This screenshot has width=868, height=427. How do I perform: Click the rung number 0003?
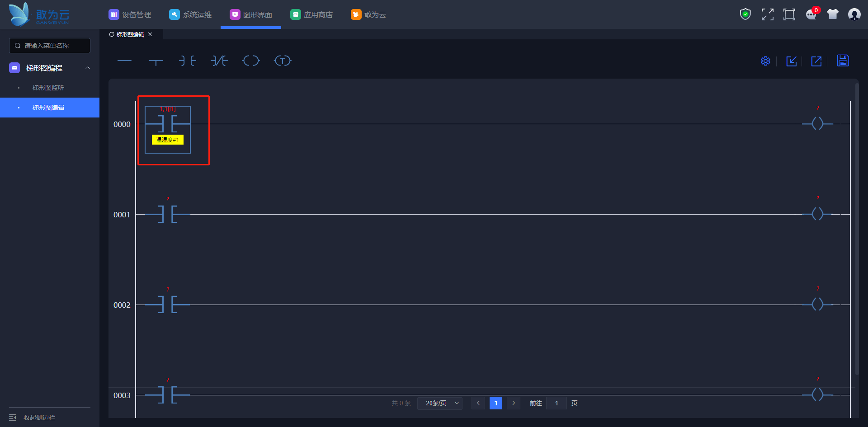pos(122,395)
